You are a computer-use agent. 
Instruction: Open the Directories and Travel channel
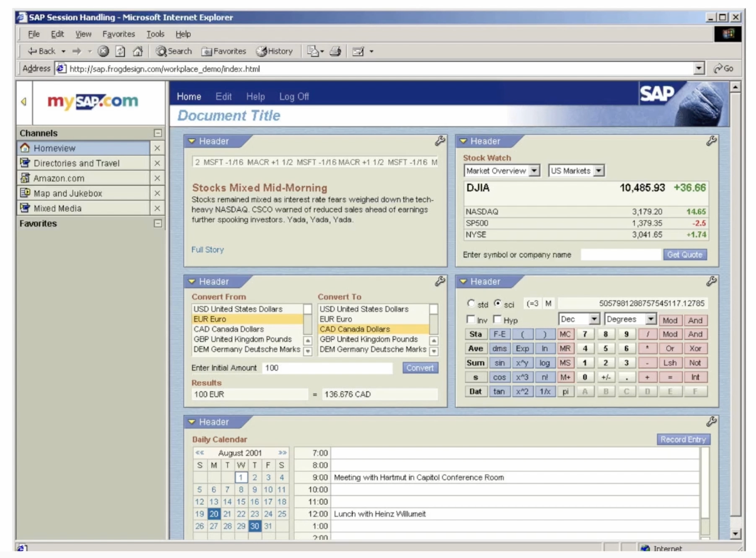click(84, 163)
